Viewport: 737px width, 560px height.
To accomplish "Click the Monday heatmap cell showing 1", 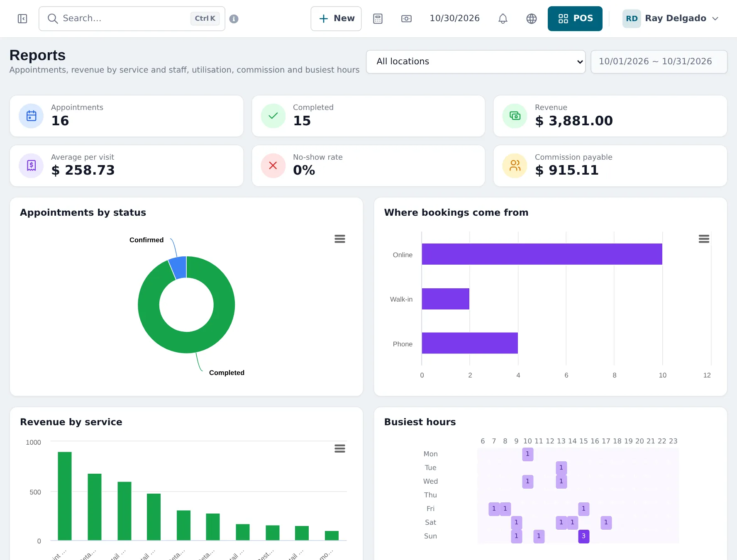I will (527, 454).
